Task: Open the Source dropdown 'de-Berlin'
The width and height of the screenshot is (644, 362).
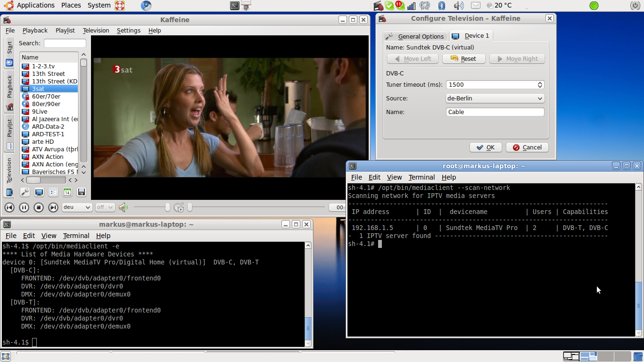Action: [495, 99]
